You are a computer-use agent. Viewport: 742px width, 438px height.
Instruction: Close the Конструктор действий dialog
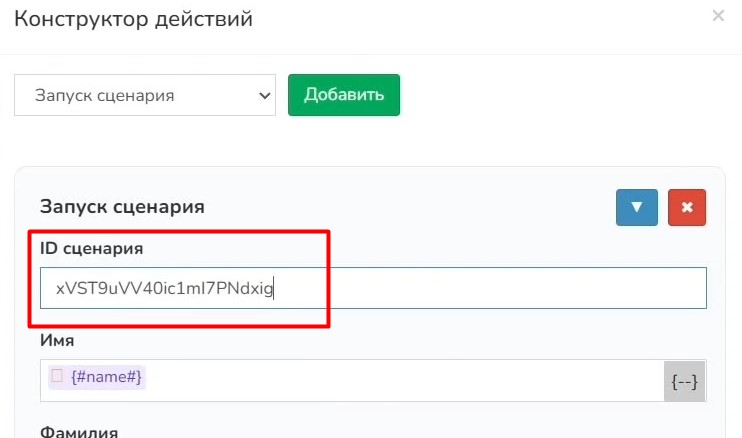717,16
